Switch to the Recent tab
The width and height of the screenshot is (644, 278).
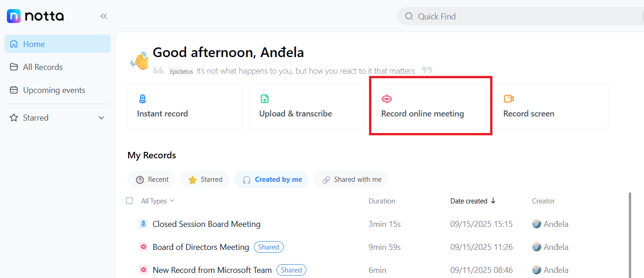pos(152,180)
